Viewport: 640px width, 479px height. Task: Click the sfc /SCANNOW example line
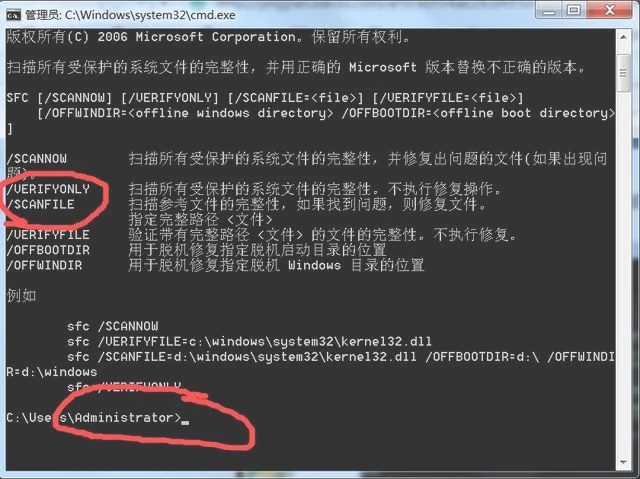pos(113,326)
